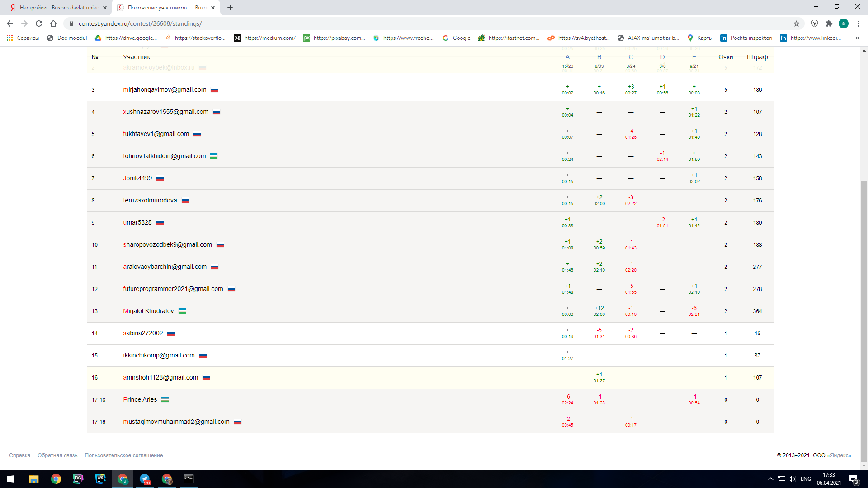Open the Extensions puzzle icon
Viewport: 868px width, 488px height.
[x=829, y=23]
